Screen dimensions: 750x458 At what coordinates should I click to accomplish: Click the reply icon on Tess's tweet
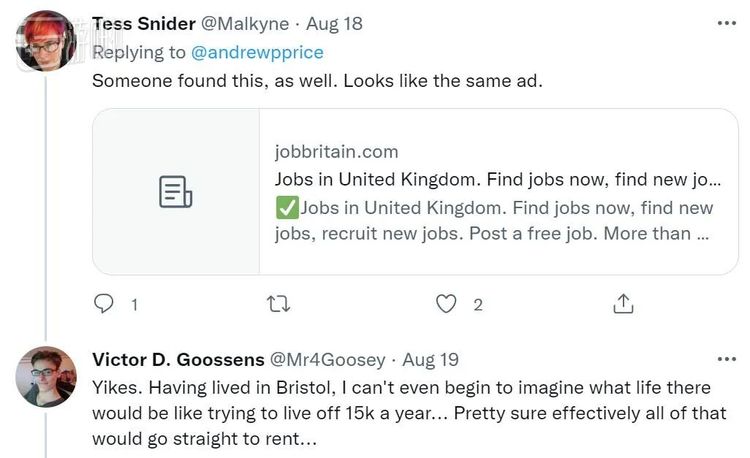(x=103, y=304)
